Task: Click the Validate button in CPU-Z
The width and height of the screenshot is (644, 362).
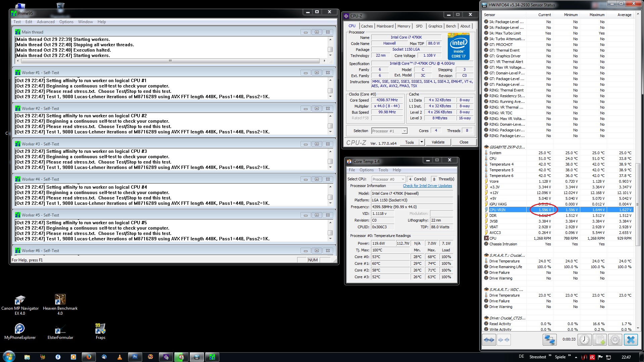Action: click(438, 142)
